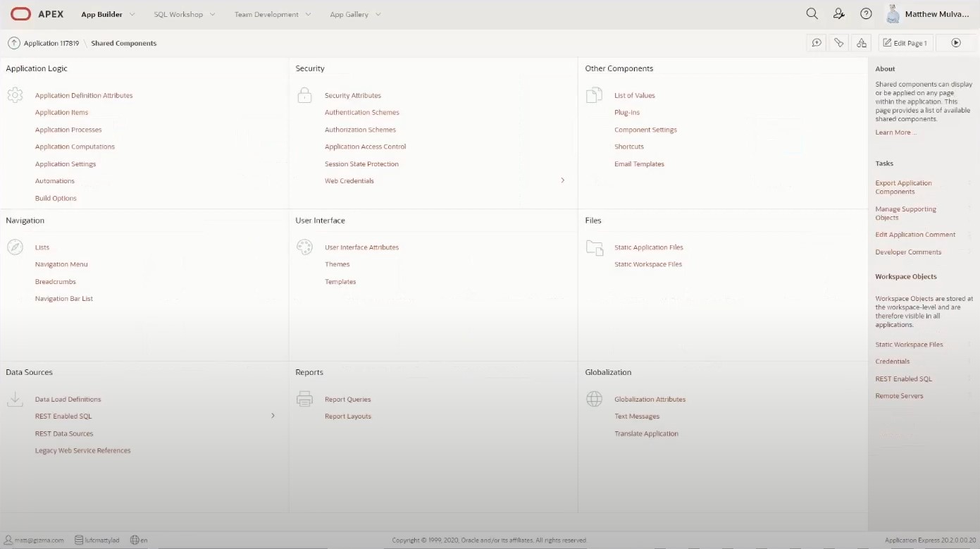Image resolution: width=980 pixels, height=549 pixels.
Task: Add a developer comment via speech bubble icon
Action: [817, 43]
